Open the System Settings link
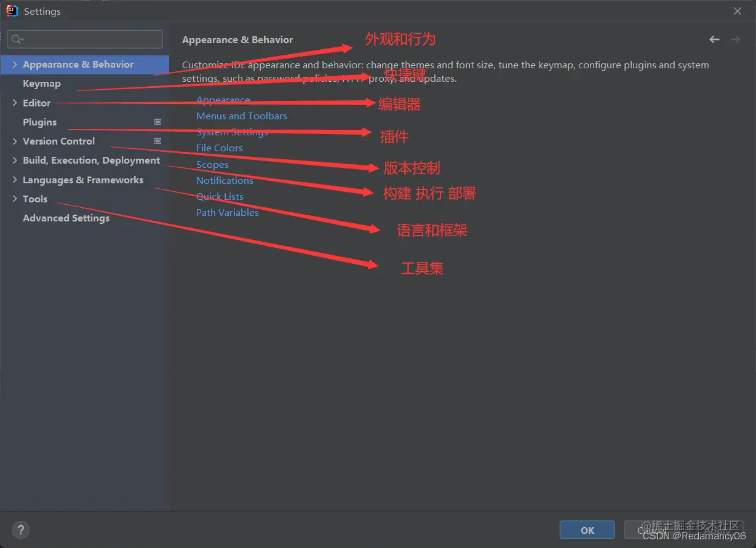The height and width of the screenshot is (548, 756). (232, 132)
